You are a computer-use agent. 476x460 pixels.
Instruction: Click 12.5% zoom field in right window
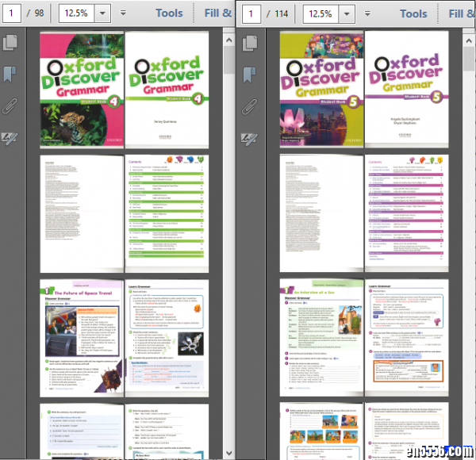321,14
